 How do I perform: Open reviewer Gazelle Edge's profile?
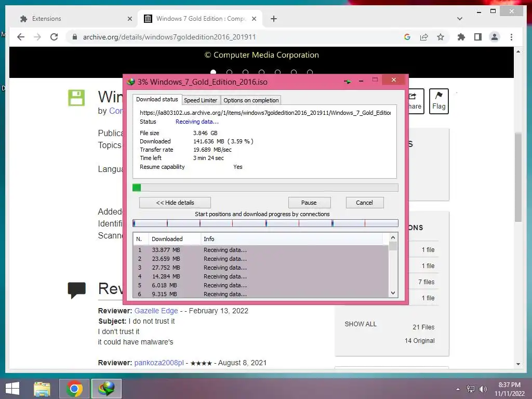pyautogui.click(x=156, y=311)
